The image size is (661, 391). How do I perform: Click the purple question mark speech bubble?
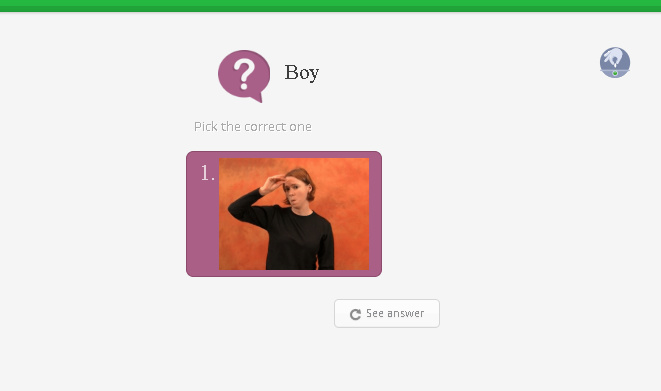click(x=244, y=75)
